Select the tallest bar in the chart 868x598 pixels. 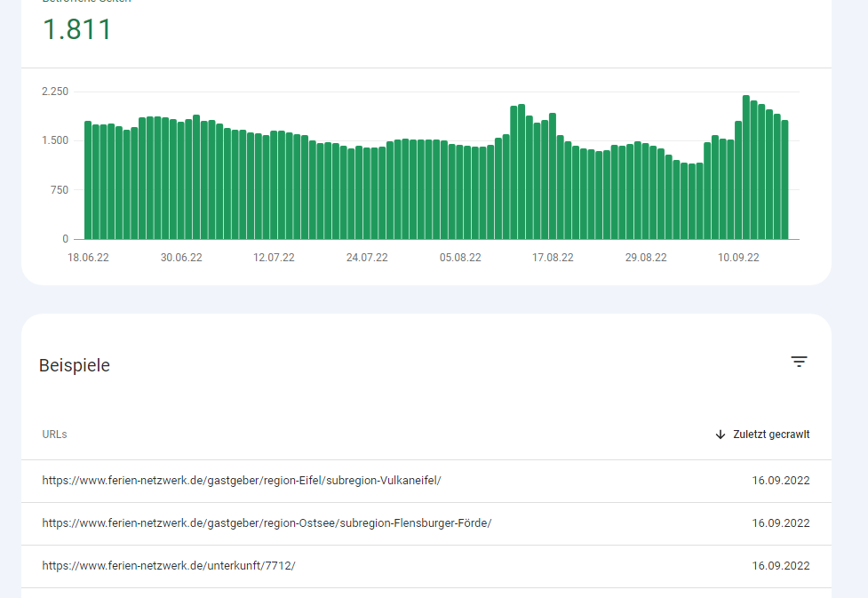coord(746,167)
